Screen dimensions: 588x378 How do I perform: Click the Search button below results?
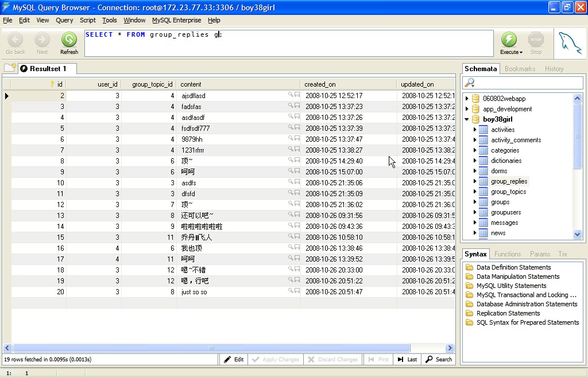(x=439, y=359)
